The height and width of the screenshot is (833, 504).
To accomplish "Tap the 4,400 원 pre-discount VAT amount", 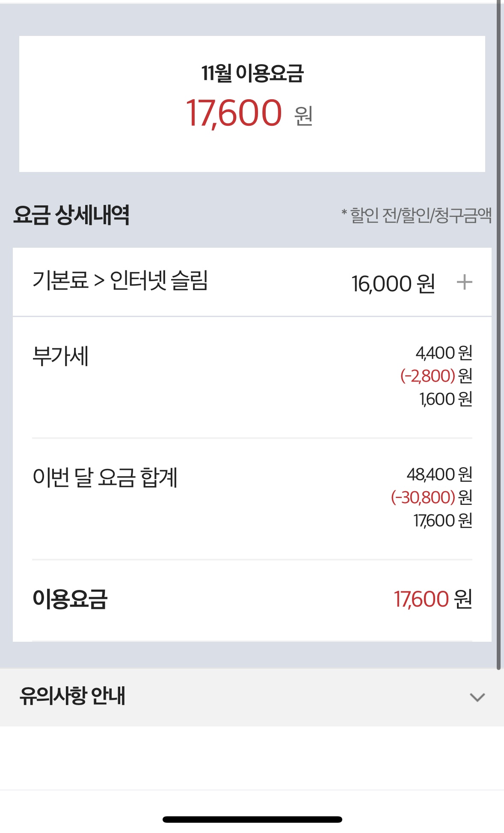I will (444, 353).
